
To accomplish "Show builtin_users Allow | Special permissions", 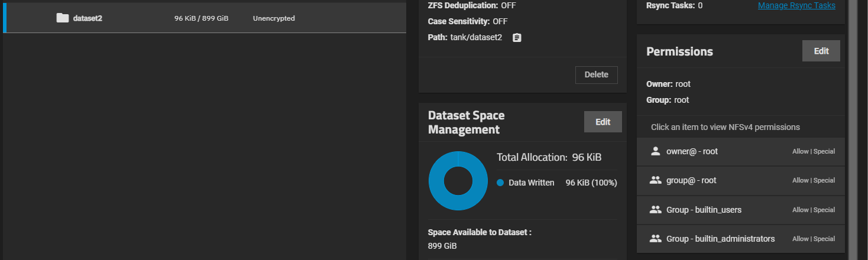I will pos(813,210).
